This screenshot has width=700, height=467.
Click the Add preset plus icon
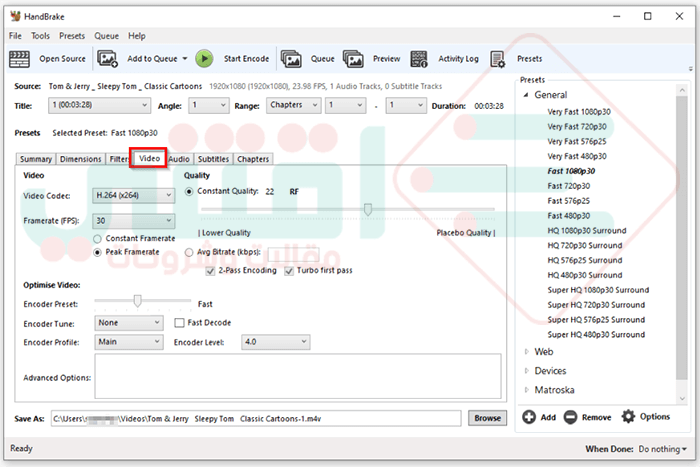(x=529, y=417)
